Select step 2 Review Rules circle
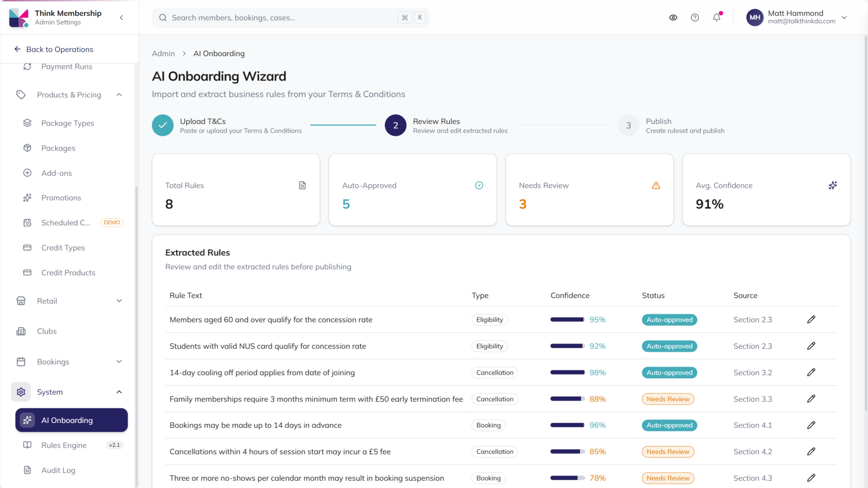 coord(396,125)
